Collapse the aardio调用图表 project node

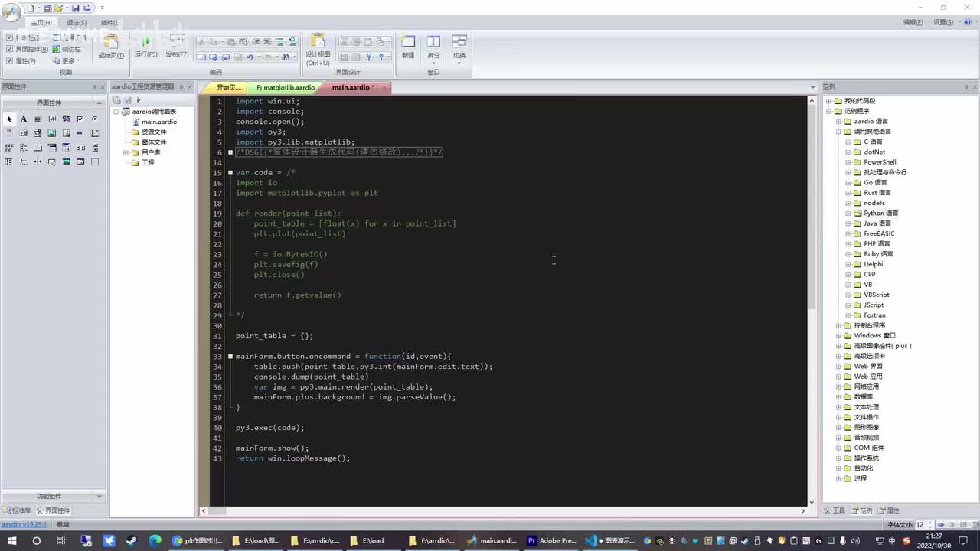click(x=116, y=112)
